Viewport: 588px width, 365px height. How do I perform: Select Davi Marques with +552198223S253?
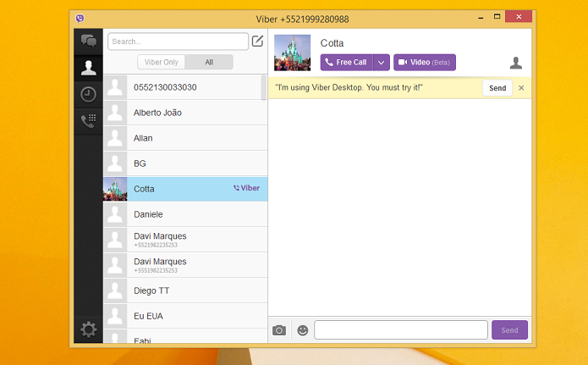coord(185,240)
